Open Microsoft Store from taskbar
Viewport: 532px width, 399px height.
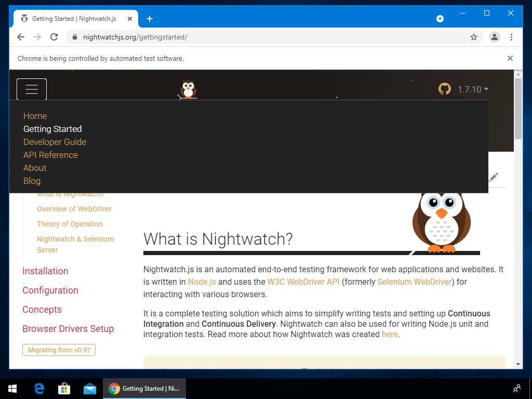(64, 389)
